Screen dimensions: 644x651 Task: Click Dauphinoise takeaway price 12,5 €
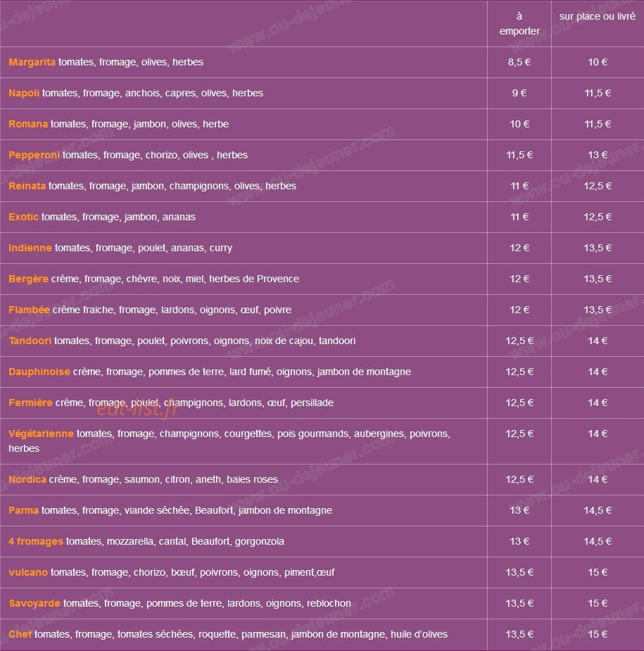519,372
